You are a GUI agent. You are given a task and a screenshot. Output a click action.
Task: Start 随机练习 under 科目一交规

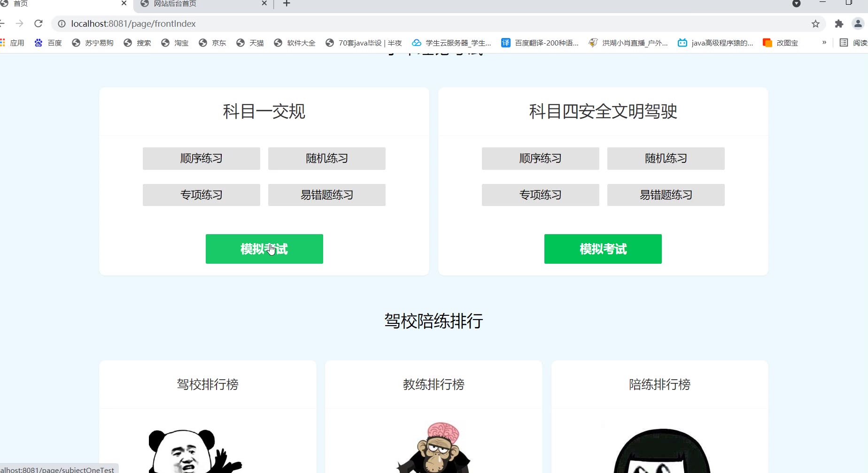coord(327,159)
